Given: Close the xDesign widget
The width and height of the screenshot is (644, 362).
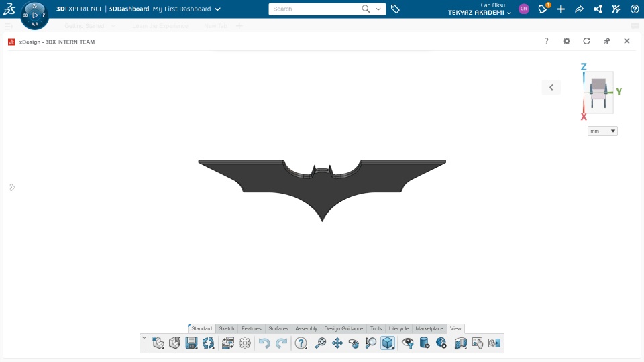Looking at the screenshot, I should (627, 41).
